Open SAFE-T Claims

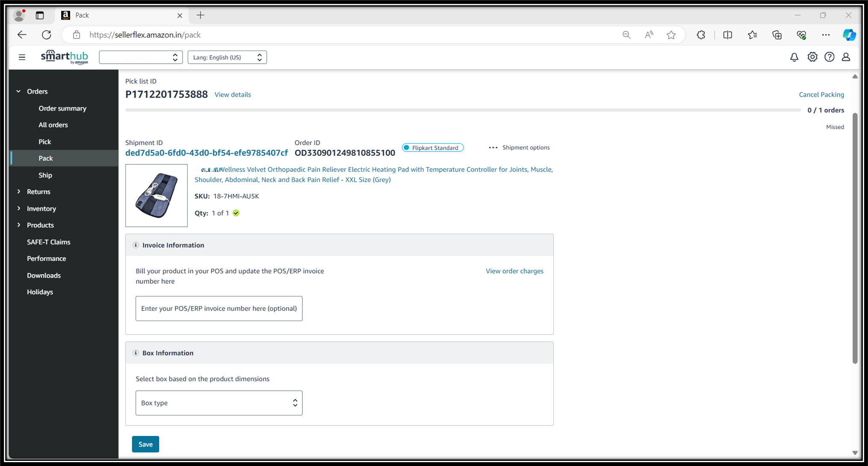point(48,242)
